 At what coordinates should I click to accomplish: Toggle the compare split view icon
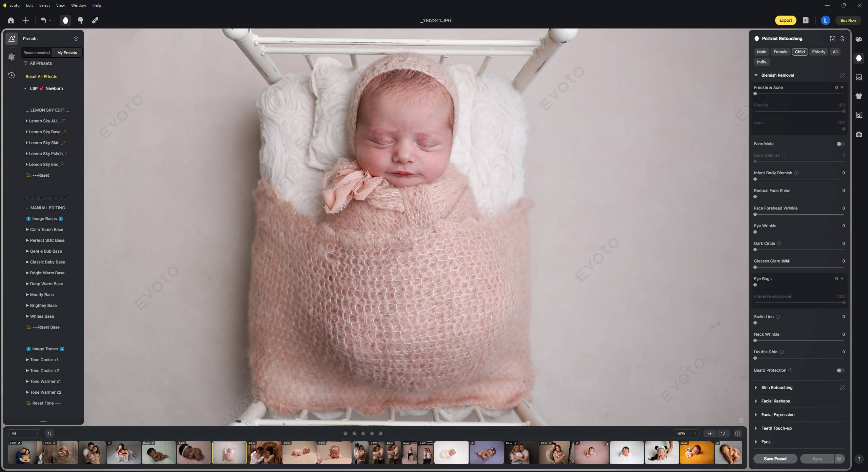click(x=737, y=433)
